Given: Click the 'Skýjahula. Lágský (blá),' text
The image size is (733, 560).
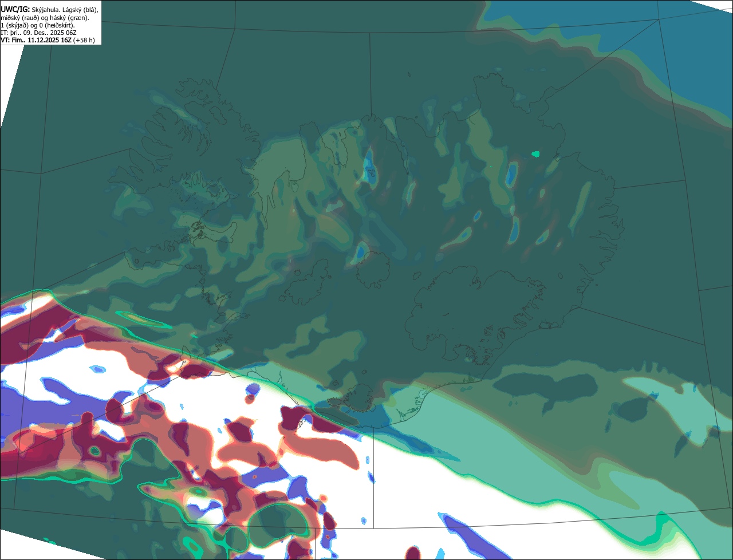Looking at the screenshot, I should 65,10.
